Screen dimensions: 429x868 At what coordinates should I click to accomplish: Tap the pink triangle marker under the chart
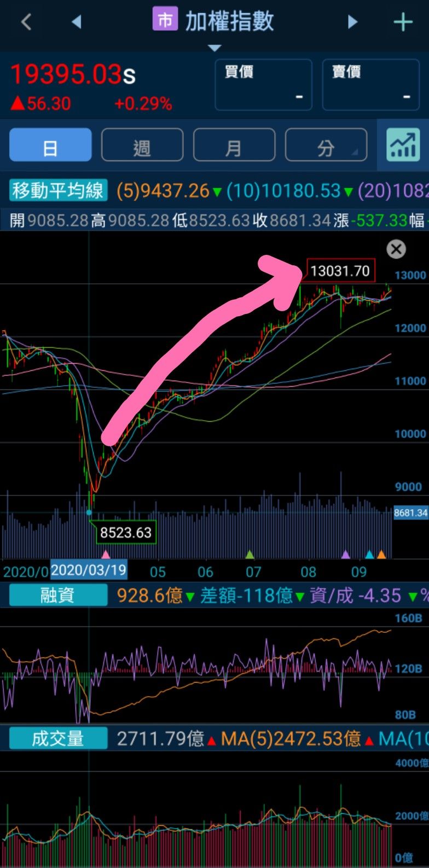(106, 554)
